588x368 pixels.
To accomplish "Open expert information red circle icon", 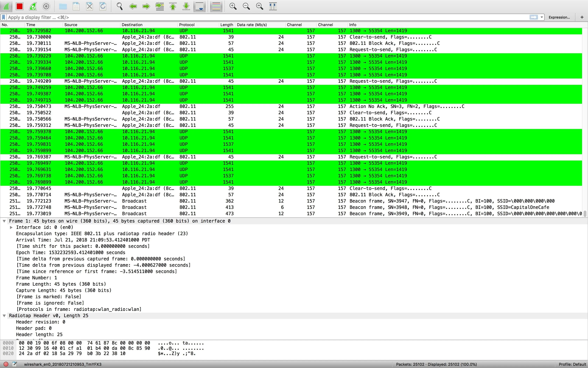I will (x=6, y=364).
